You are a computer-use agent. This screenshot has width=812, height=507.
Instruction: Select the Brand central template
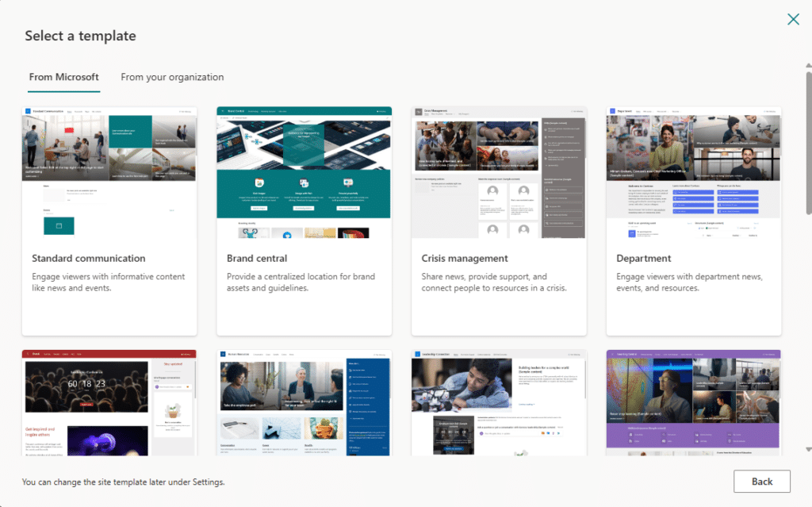click(x=304, y=220)
